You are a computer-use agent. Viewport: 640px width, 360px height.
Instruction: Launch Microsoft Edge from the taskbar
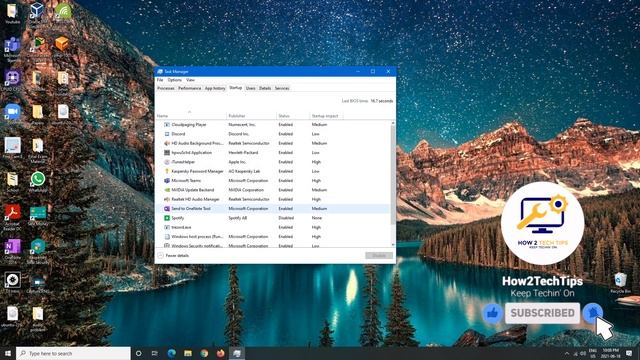click(171, 353)
